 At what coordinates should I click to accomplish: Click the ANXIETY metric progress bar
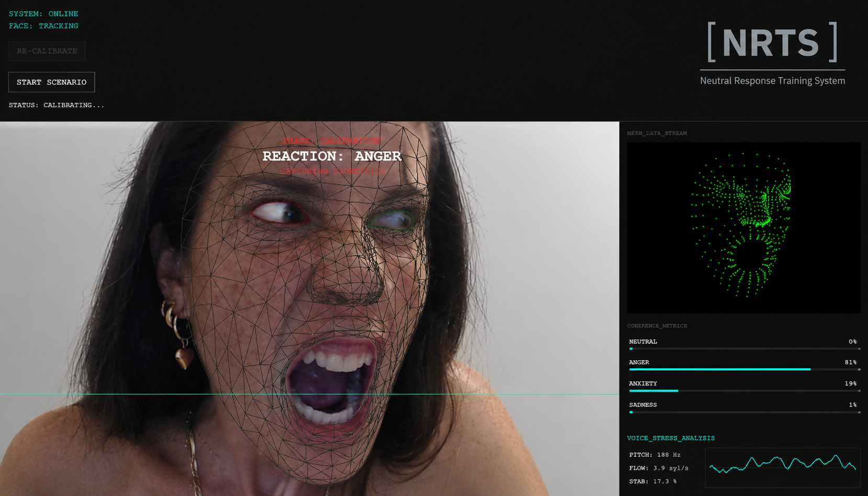[745, 391]
